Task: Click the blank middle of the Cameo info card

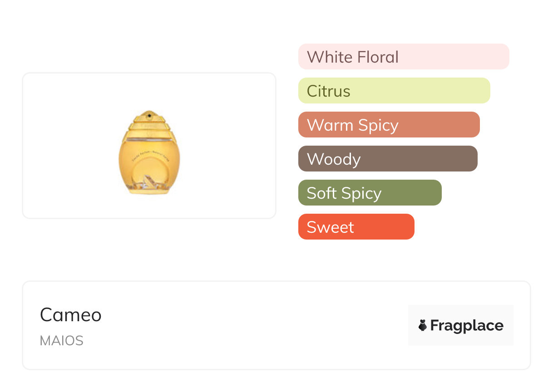Action: (254, 326)
